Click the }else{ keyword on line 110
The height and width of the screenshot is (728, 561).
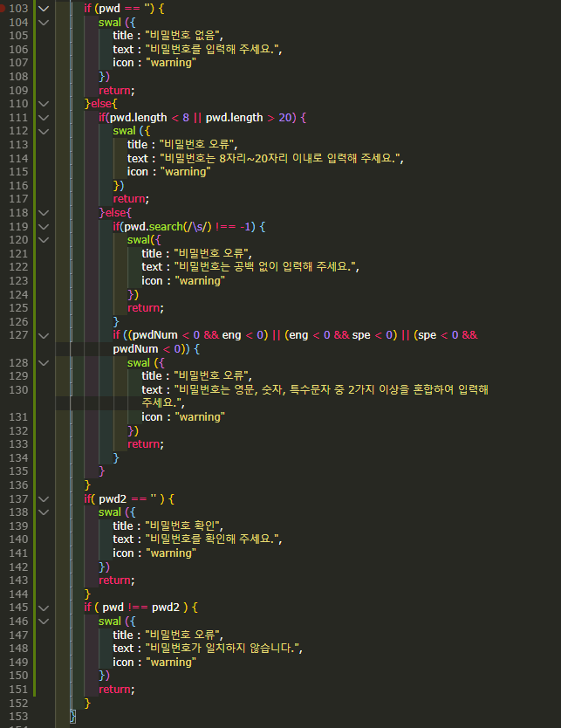(x=100, y=104)
